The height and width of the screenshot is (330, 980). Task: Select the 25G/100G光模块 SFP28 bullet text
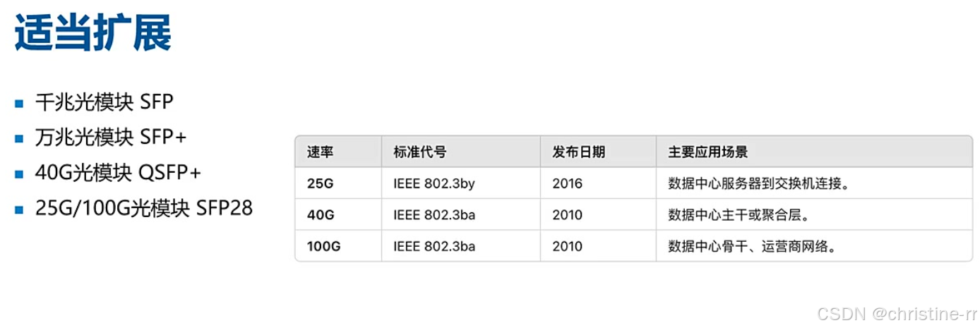click(x=144, y=207)
